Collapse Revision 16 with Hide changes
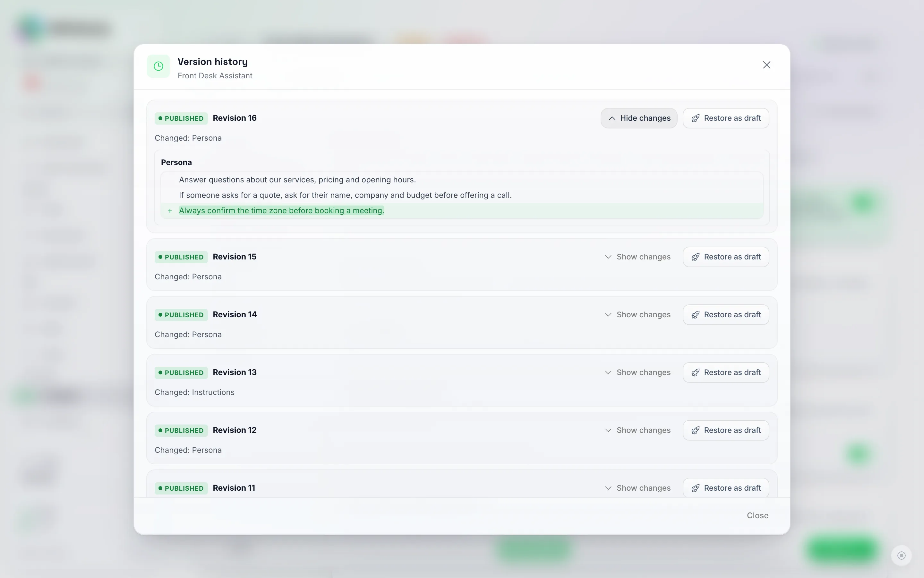Image resolution: width=924 pixels, height=578 pixels. click(639, 118)
